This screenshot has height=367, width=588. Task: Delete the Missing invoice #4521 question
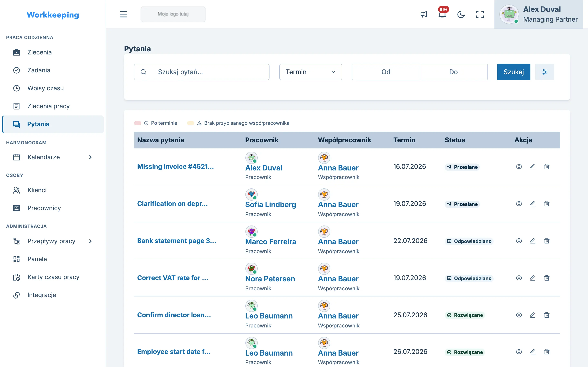(x=547, y=167)
